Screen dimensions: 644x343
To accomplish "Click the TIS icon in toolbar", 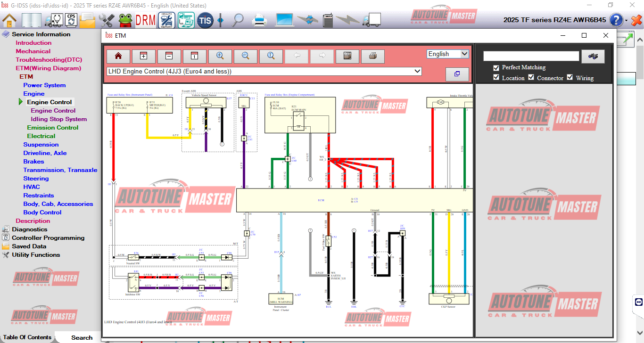I will pos(205,20).
